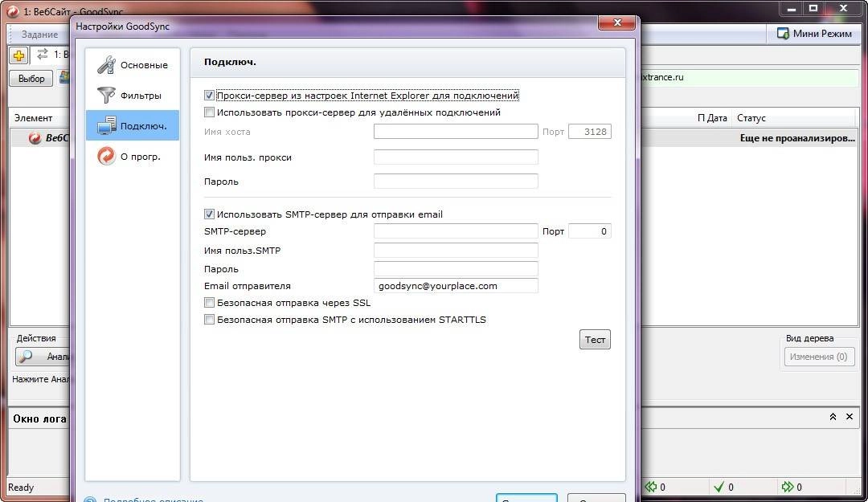Click the Действия group label
Screen dimensions: 868x502
point(36,338)
